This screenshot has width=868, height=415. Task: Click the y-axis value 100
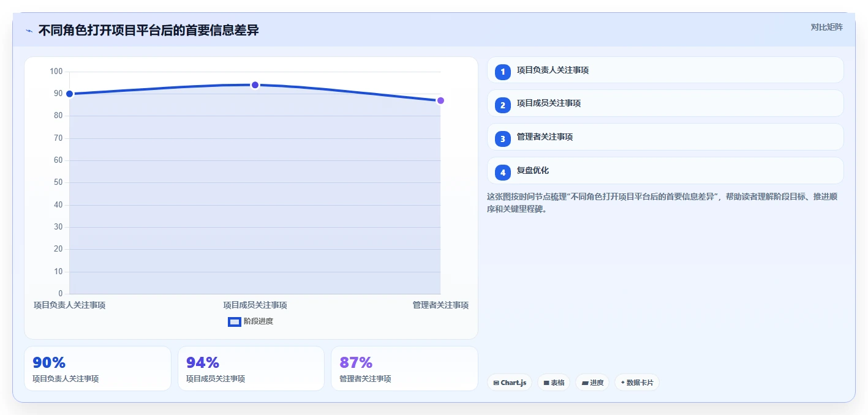[x=56, y=72]
